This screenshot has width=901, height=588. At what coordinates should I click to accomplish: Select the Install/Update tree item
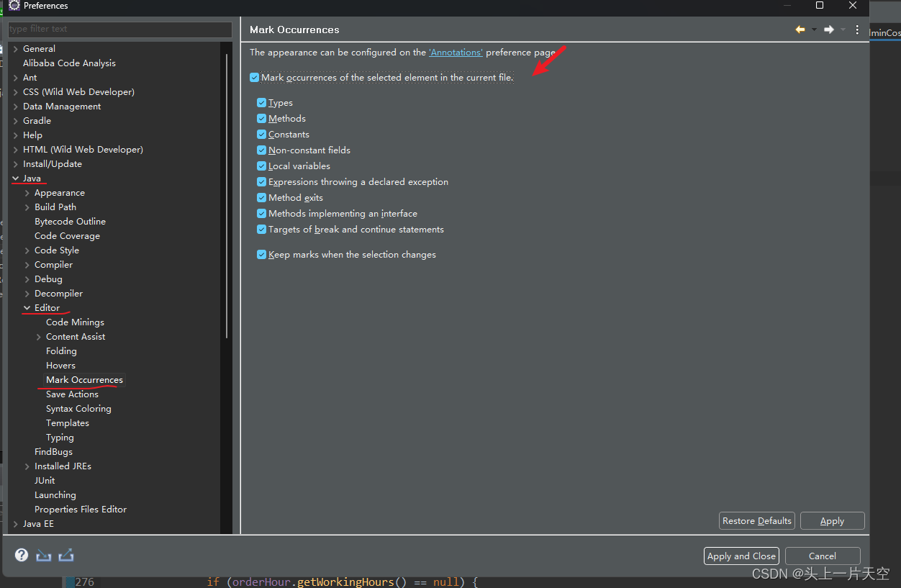point(53,164)
